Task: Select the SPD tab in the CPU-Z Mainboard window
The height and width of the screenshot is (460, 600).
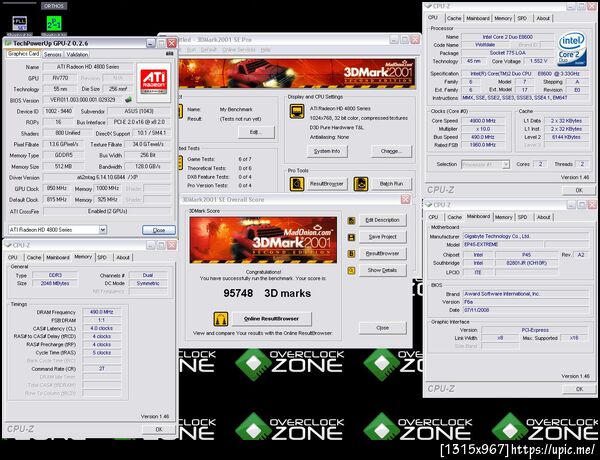Action: 522,217
